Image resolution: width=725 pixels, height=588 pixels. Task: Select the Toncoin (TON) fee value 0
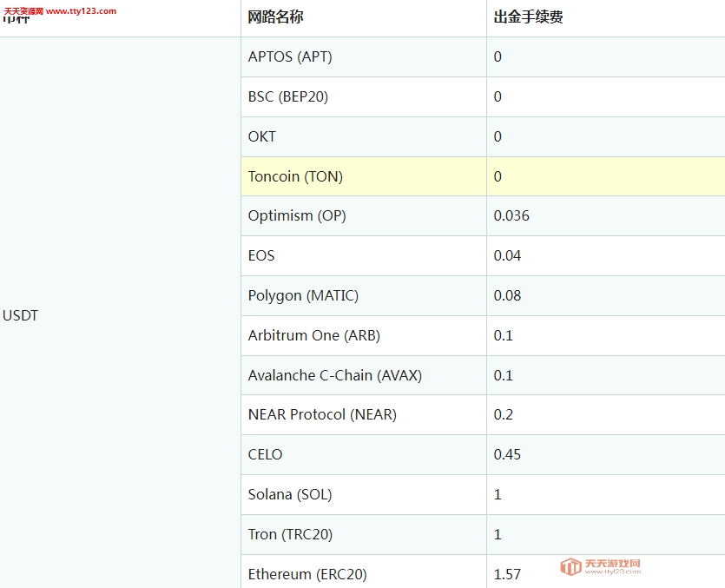498,176
